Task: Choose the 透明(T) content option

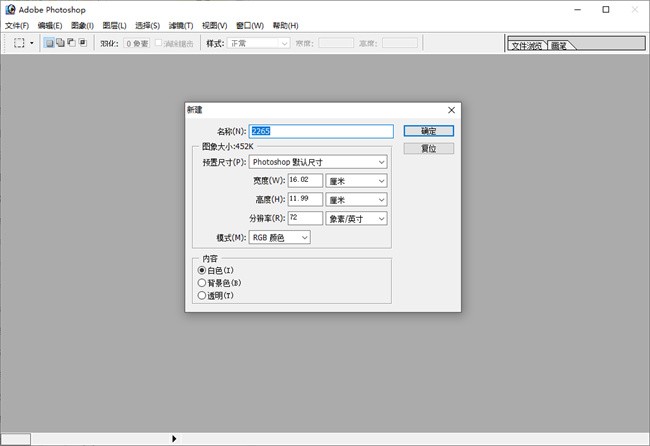Action: (203, 295)
